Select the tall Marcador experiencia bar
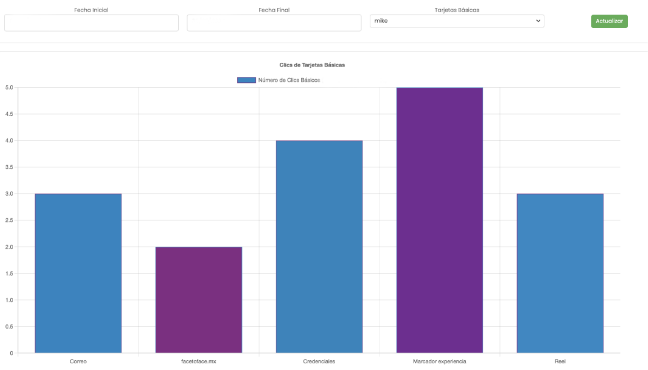The image size is (648, 370). pyautogui.click(x=440, y=220)
